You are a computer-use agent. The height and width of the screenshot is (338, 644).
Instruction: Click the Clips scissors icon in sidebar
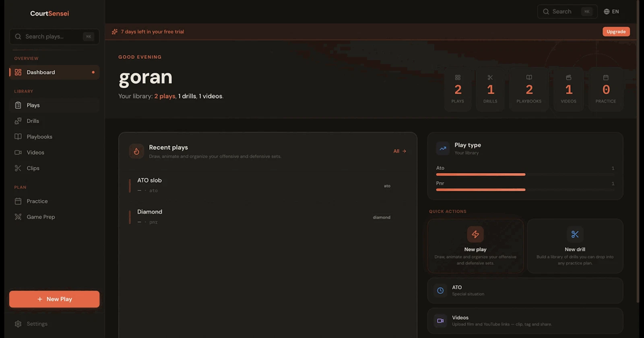(18, 168)
